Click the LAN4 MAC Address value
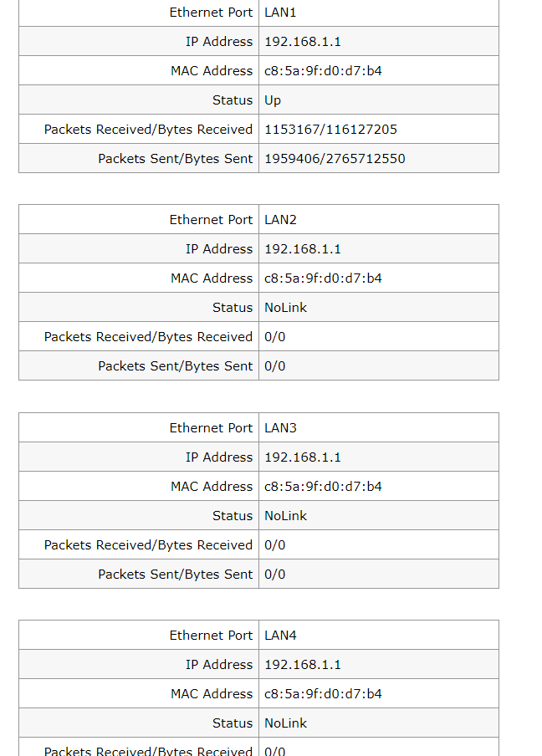542x756 pixels. [323, 694]
